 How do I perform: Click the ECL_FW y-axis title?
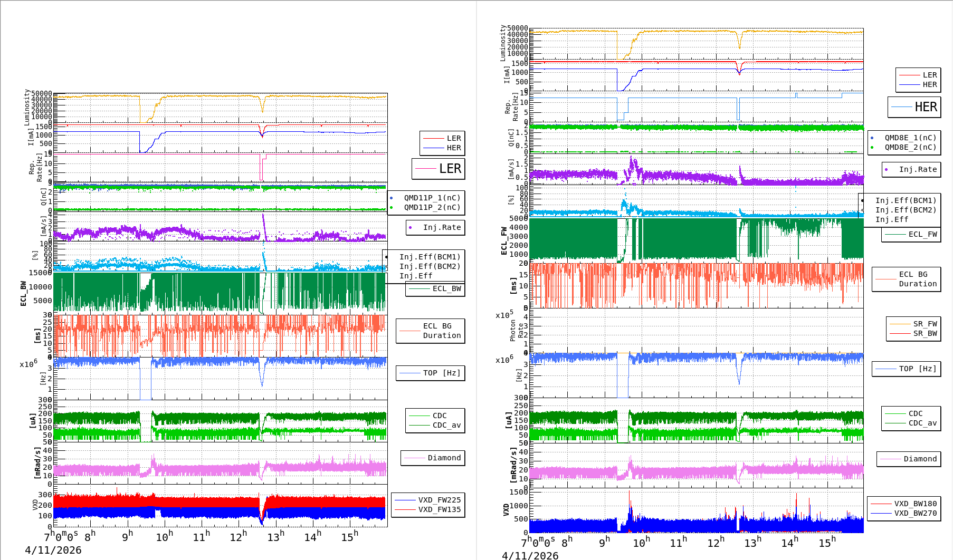click(x=504, y=240)
